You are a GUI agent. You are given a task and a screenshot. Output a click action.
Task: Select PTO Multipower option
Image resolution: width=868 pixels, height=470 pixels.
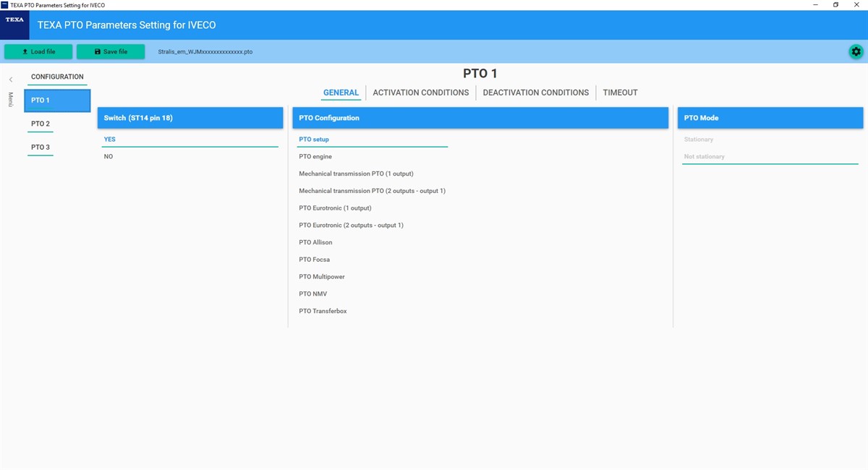[x=322, y=277]
